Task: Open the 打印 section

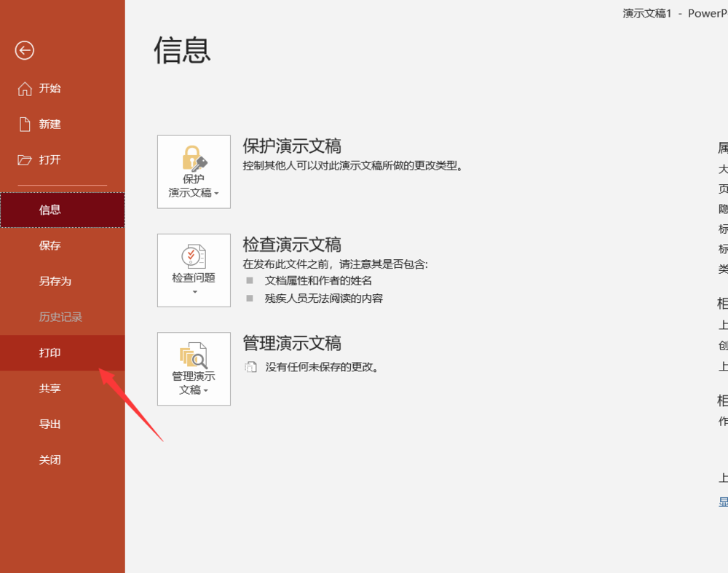Action: click(x=50, y=352)
